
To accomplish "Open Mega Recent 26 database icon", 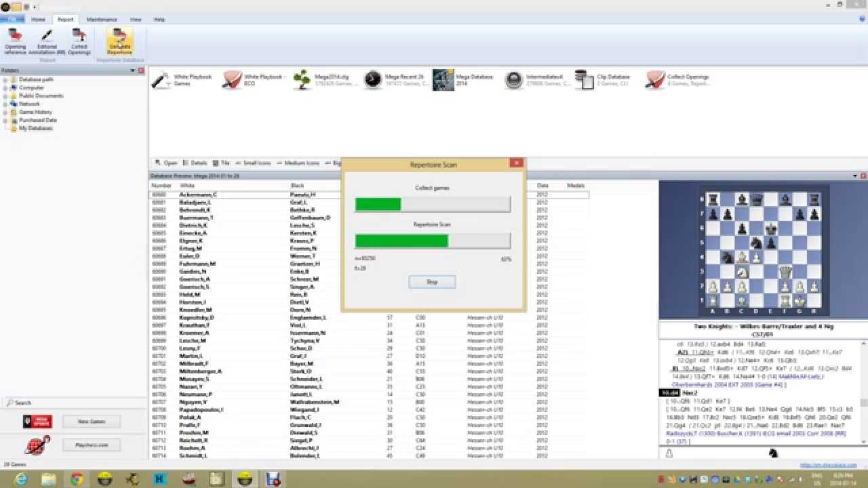I will [372, 80].
